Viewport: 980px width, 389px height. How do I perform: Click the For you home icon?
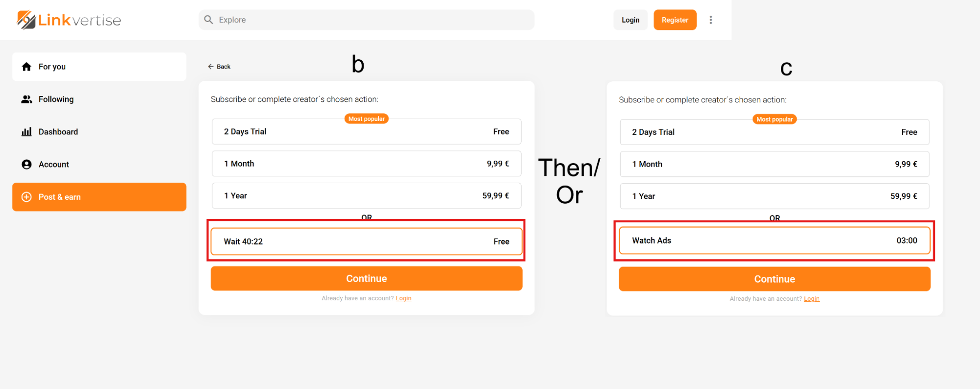(26, 67)
